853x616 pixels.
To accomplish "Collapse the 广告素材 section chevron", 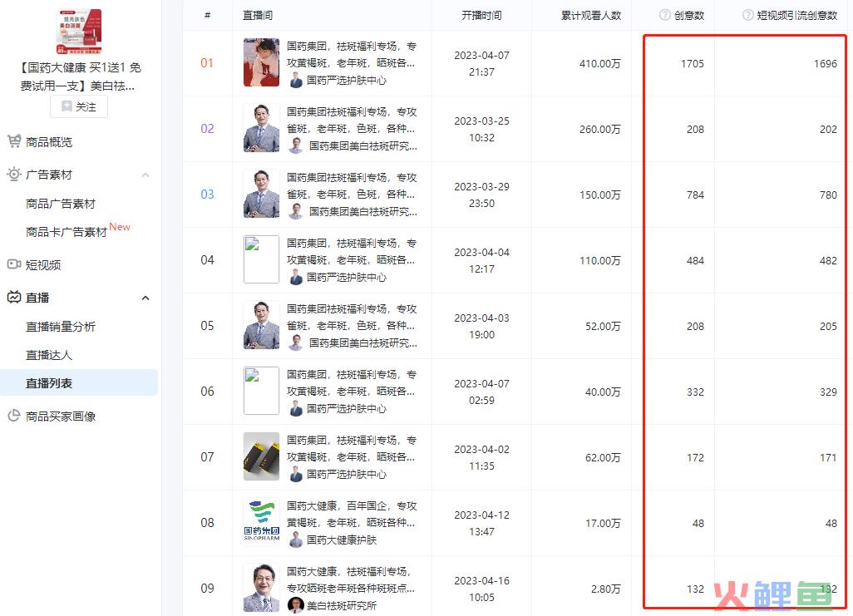I will coord(145,175).
